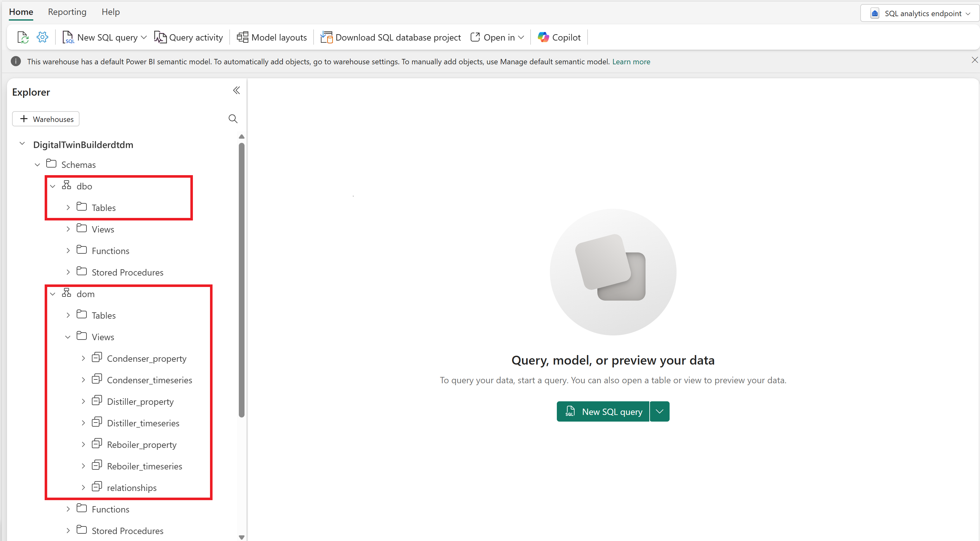Image resolution: width=980 pixels, height=541 pixels.
Task: Launch Copilot from the toolbar
Action: (x=544, y=37)
